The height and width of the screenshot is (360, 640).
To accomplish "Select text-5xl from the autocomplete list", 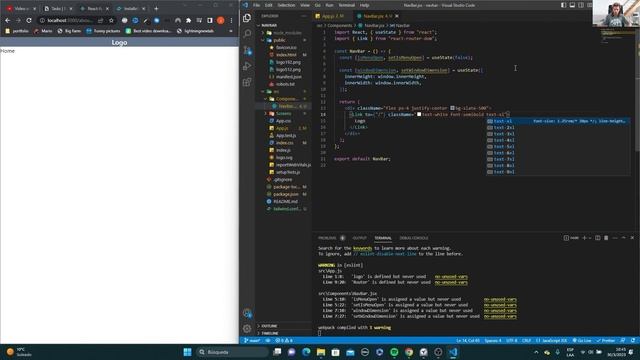I will tap(504, 147).
